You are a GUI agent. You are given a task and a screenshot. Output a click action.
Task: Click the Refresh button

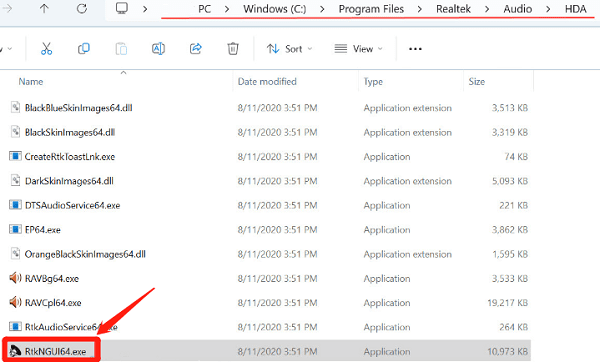click(x=82, y=8)
